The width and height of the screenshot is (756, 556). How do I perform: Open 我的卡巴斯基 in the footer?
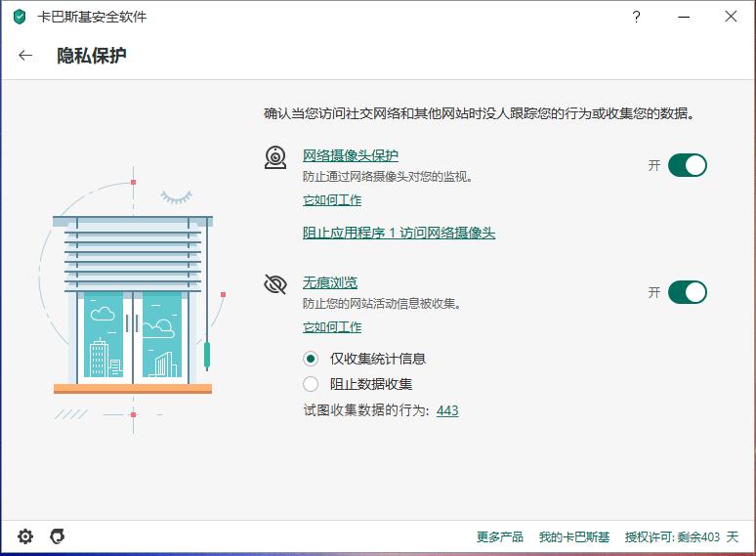click(x=574, y=536)
